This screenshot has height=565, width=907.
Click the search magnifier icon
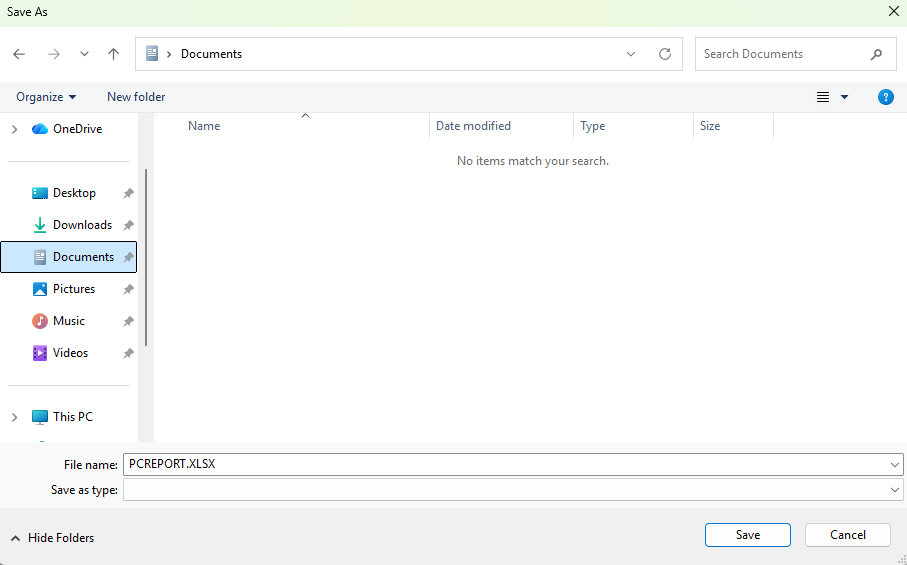click(x=876, y=54)
